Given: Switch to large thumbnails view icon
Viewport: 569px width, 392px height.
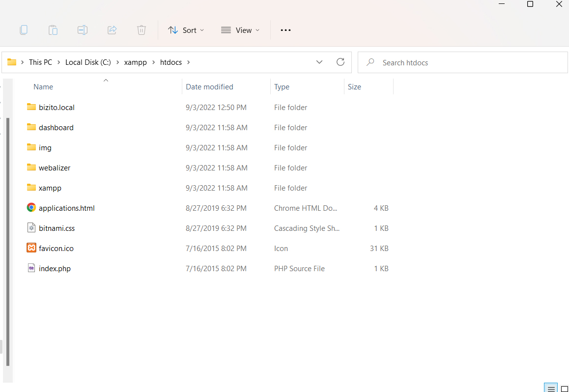Looking at the screenshot, I should pyautogui.click(x=564, y=388).
